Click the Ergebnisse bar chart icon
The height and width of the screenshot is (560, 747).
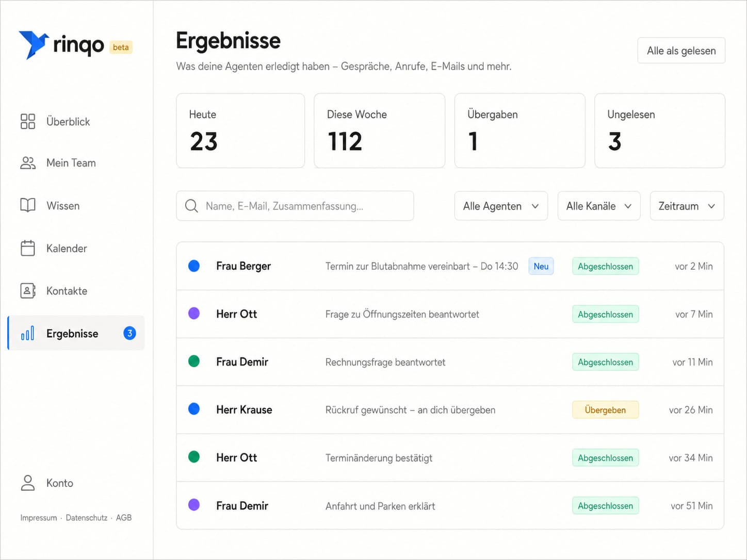point(28,333)
